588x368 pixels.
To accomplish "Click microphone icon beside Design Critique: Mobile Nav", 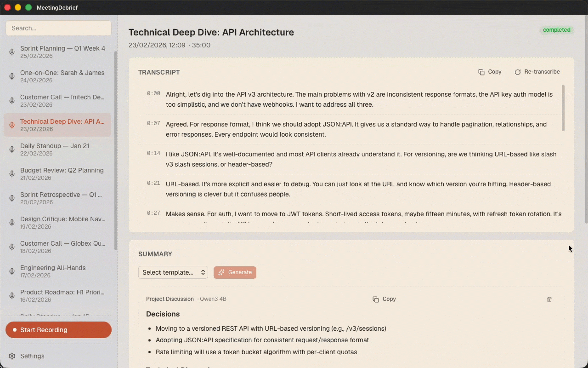I will click(x=12, y=223).
